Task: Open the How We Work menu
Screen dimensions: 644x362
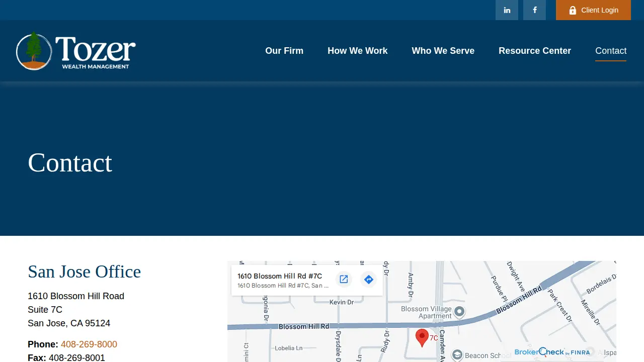Action: pos(357,51)
